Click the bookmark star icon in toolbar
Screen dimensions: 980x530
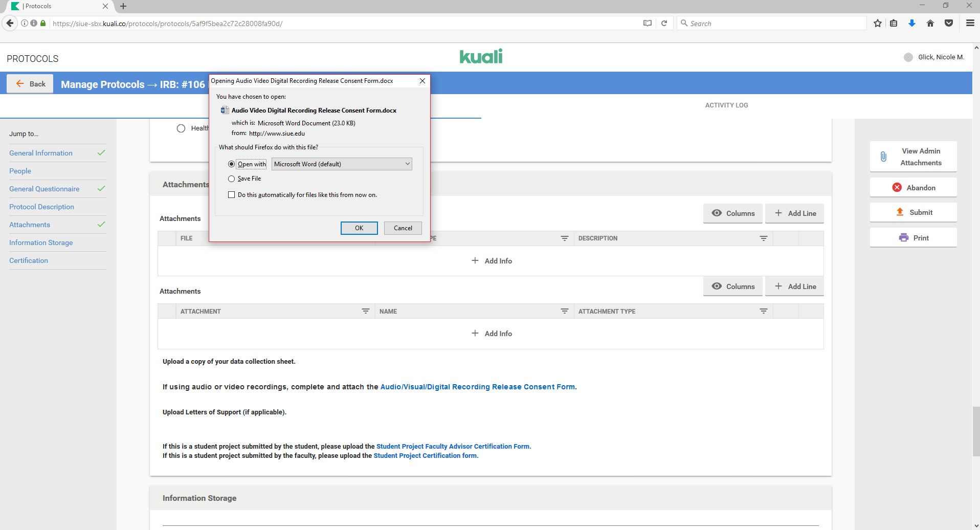tap(878, 24)
